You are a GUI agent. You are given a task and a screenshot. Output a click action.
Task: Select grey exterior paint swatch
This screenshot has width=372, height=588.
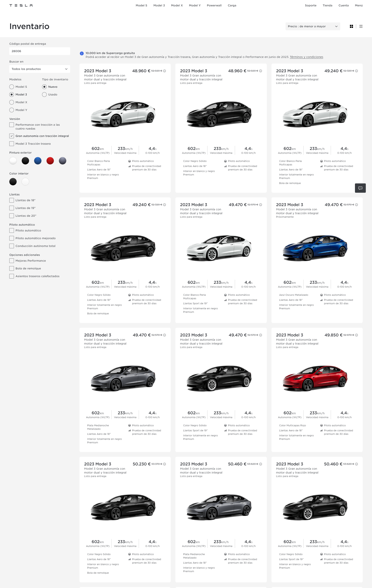pos(63,161)
